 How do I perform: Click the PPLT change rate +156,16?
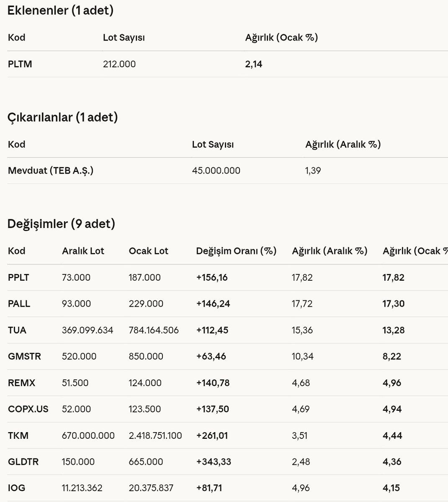pos(212,277)
